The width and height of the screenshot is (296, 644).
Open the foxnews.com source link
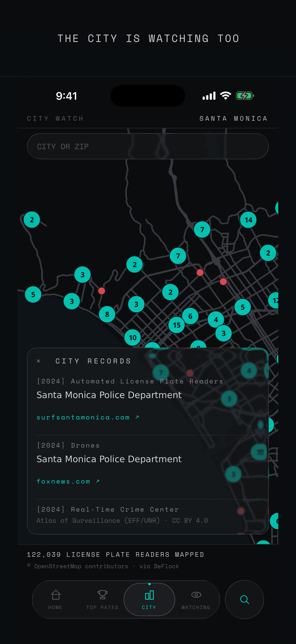(68, 481)
